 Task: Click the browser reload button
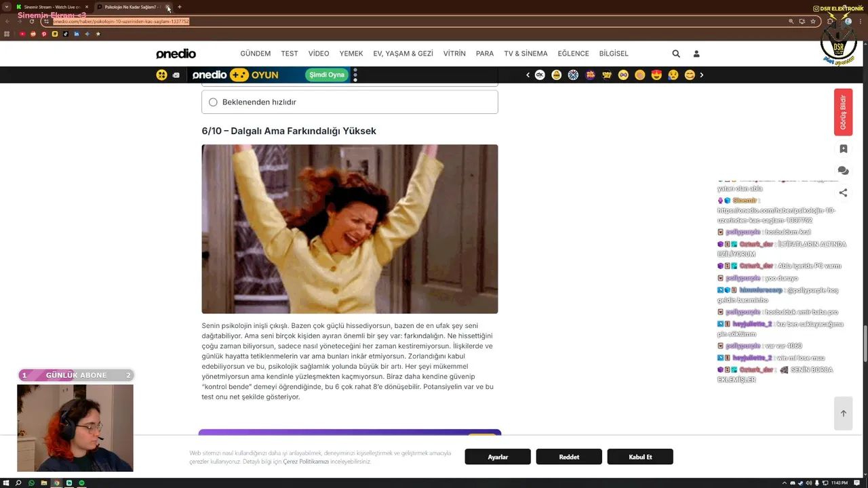tap(32, 21)
